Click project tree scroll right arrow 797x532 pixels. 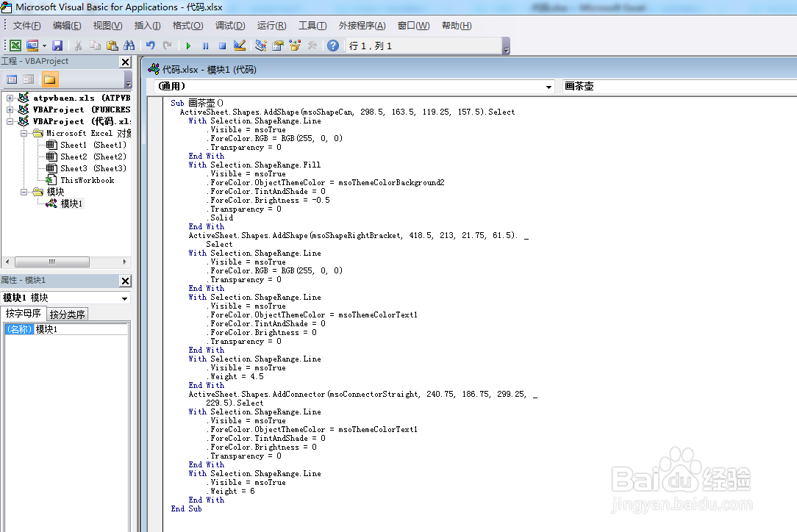(124, 262)
